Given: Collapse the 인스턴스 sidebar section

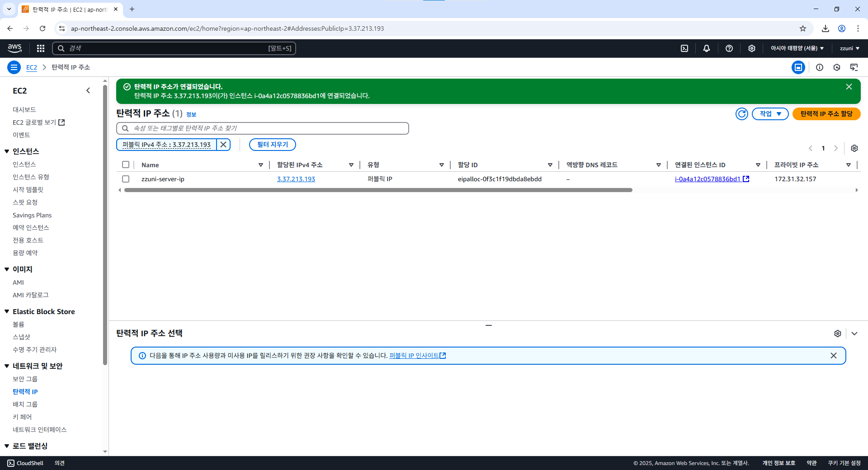Looking at the screenshot, I should click(x=7, y=151).
